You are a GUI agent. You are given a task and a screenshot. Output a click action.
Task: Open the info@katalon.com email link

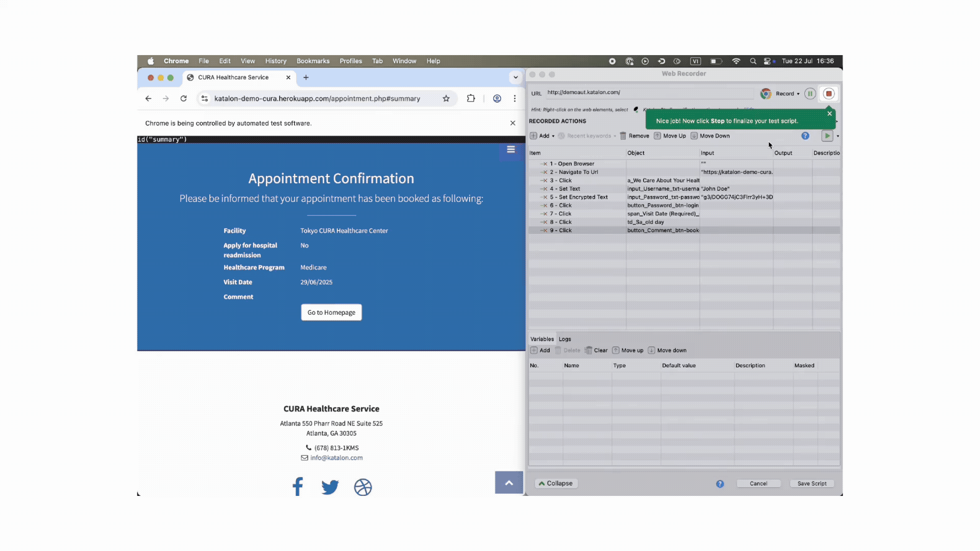(336, 458)
